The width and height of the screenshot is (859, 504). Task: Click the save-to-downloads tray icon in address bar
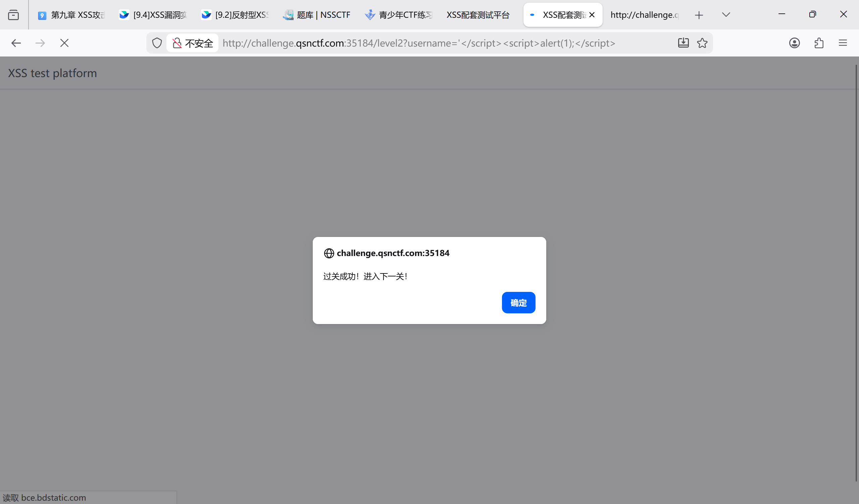point(683,43)
